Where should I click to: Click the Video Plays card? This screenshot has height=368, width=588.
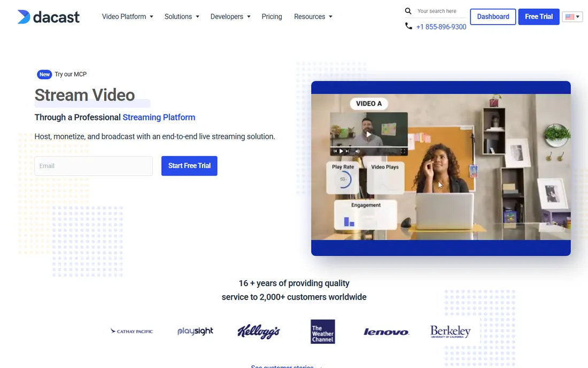[385, 178]
